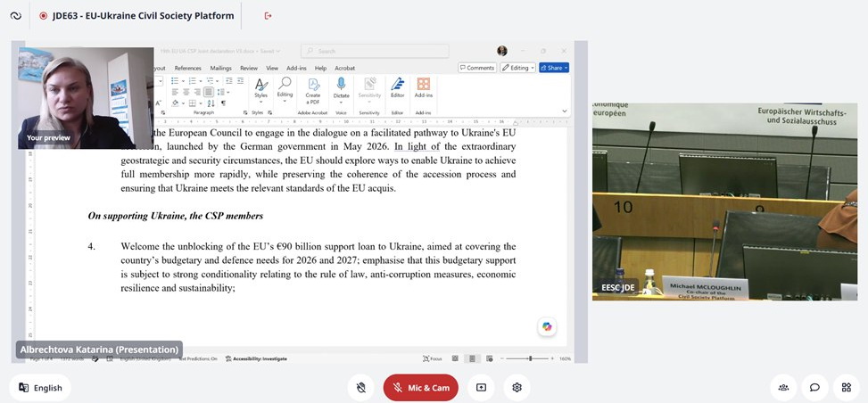Collapse the ribbon with the chevron
Image resolution: width=868 pixels, height=403 pixels.
[x=564, y=111]
